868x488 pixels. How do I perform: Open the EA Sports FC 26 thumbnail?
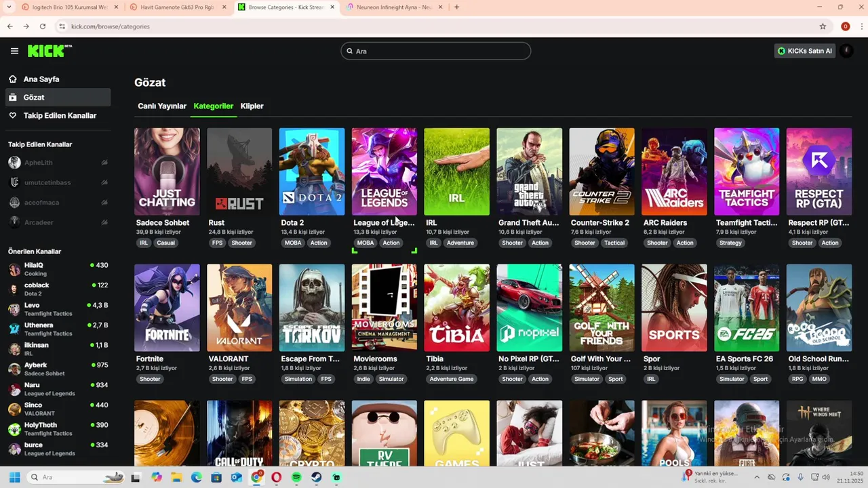pos(747,308)
